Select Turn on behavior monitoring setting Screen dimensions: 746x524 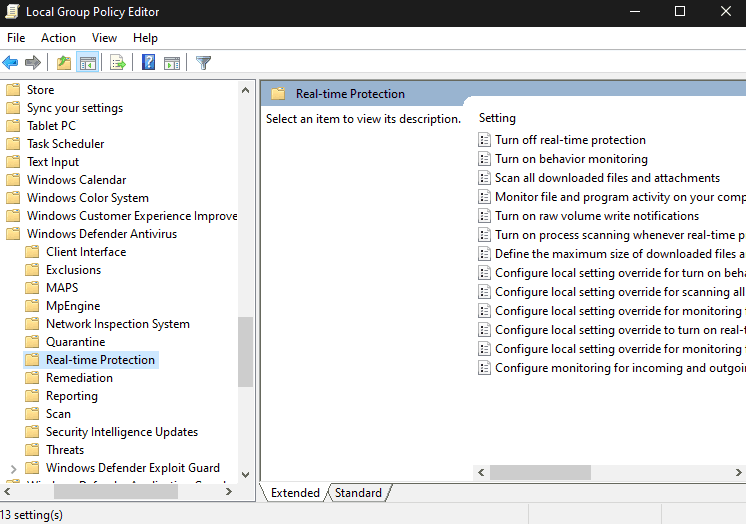pyautogui.click(x=571, y=159)
